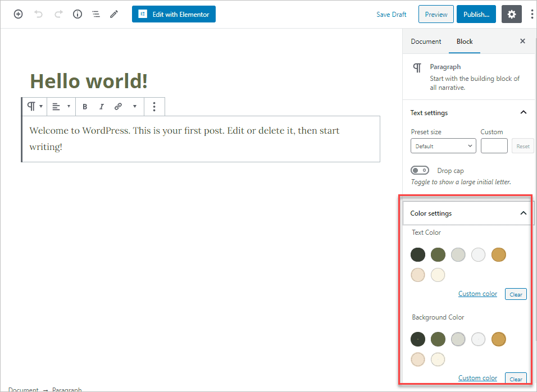Insert a link using the link icon
The width and height of the screenshot is (537, 392).
coord(118,106)
